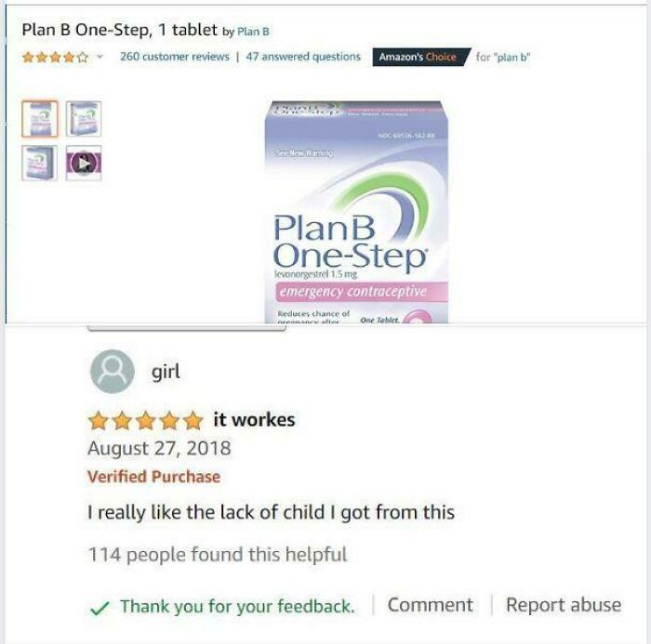Screen dimensions: 651x644
Task: Show the second product thumbnail image
Action: (x=84, y=119)
